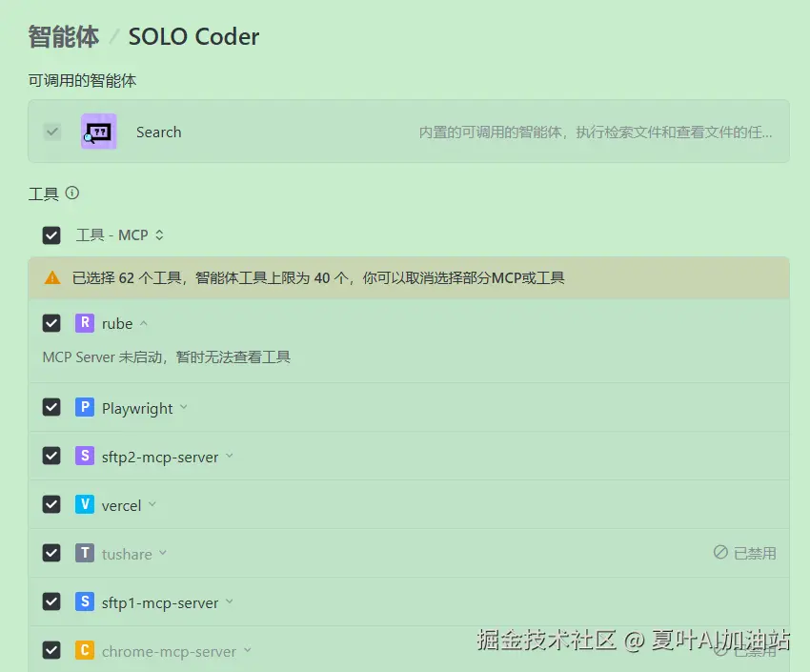Toggle the Search agent checkbox
This screenshot has width=810, height=672.
[x=52, y=132]
